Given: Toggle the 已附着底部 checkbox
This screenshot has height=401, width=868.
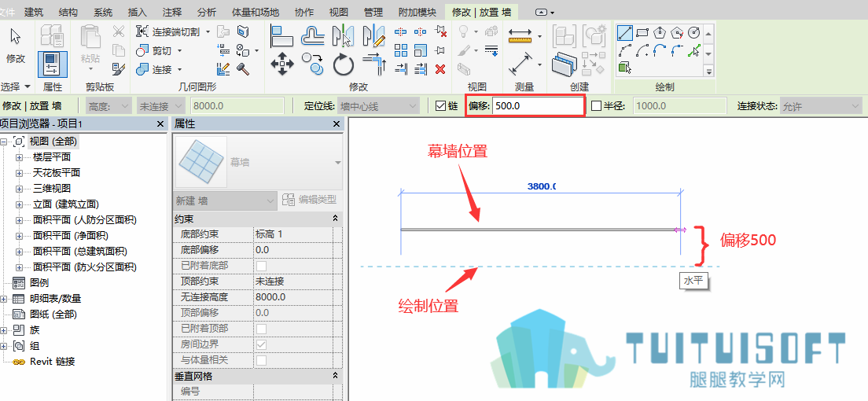Looking at the screenshot, I should (x=261, y=266).
